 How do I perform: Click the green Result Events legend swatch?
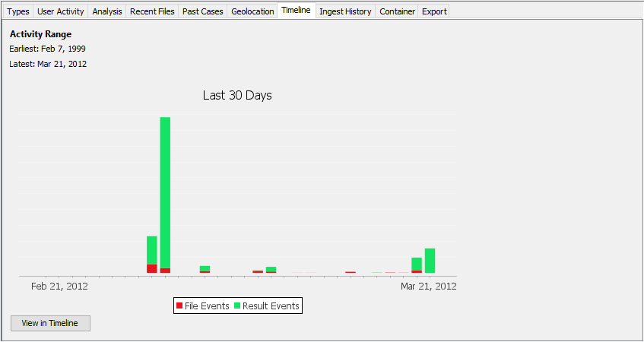pyautogui.click(x=237, y=306)
